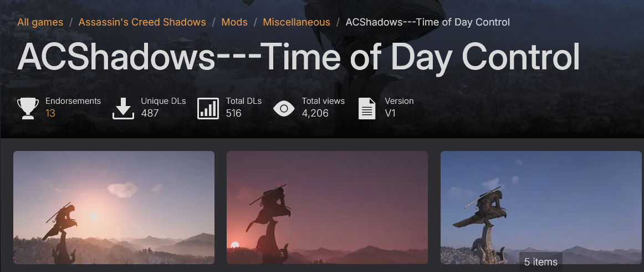Click the Total DLs value 516
This screenshot has width=644, height=272.
(234, 113)
